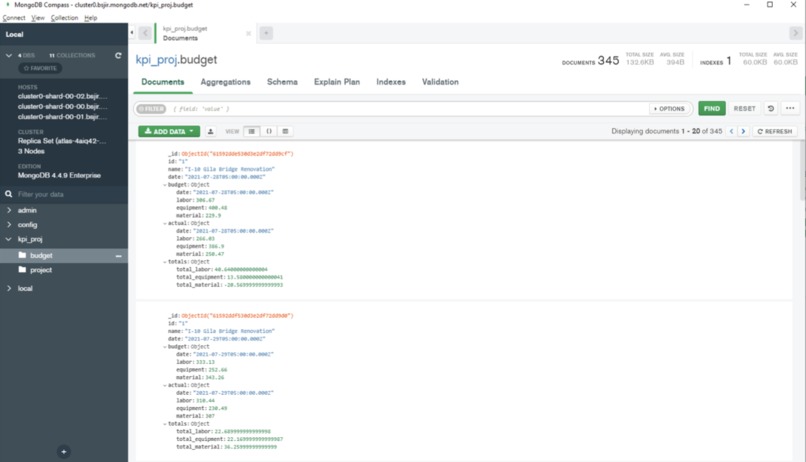
Task: Open Add Data dropdown
Action: pos(169,132)
